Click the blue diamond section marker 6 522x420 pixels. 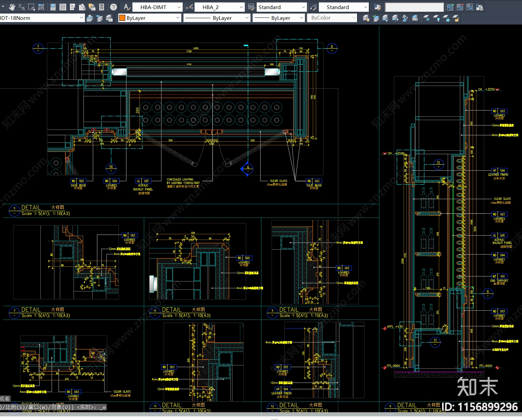pos(247,169)
